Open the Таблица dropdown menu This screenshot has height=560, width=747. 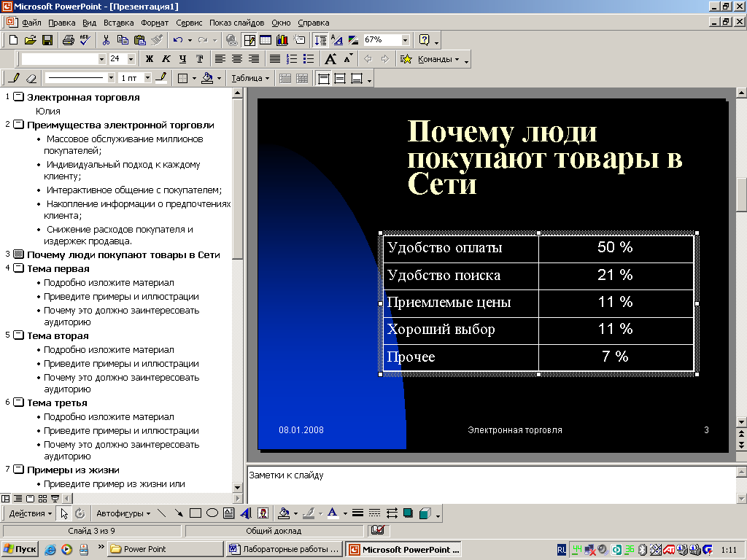coord(250,78)
